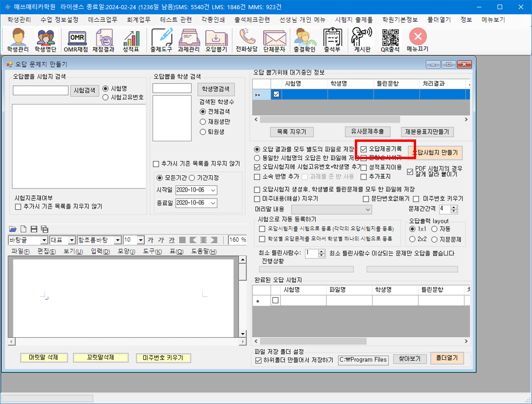Click editor vertical scrollbar down arrow

(x=243, y=334)
